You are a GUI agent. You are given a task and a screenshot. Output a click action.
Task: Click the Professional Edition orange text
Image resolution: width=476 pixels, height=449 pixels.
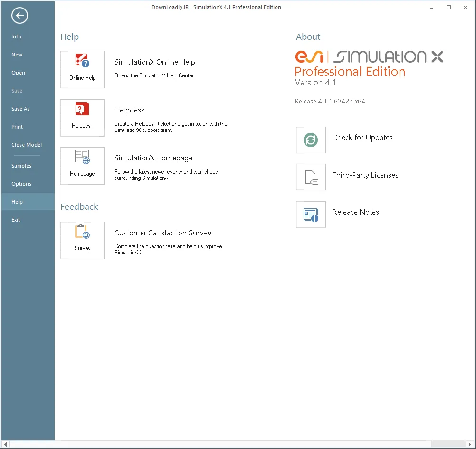350,72
